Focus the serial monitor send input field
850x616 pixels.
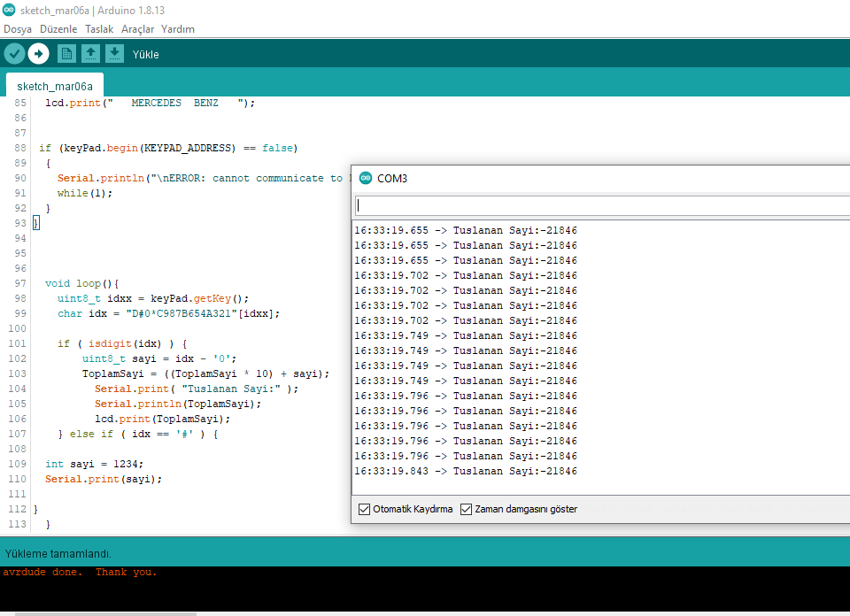(x=602, y=205)
